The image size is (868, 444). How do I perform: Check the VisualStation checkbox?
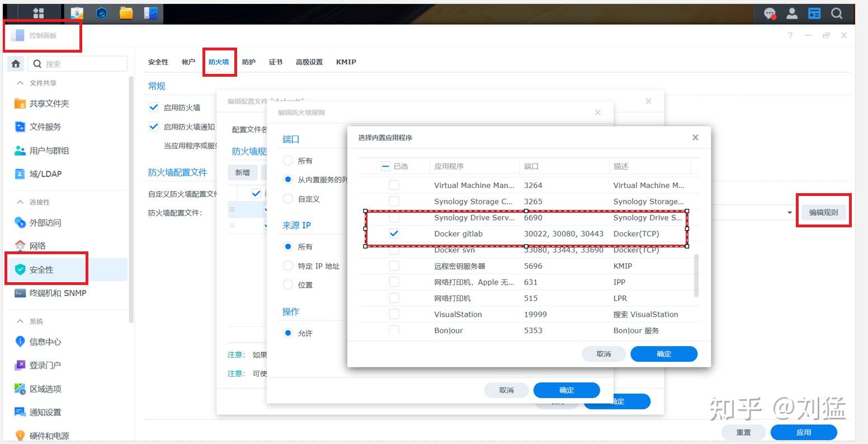pyautogui.click(x=394, y=314)
